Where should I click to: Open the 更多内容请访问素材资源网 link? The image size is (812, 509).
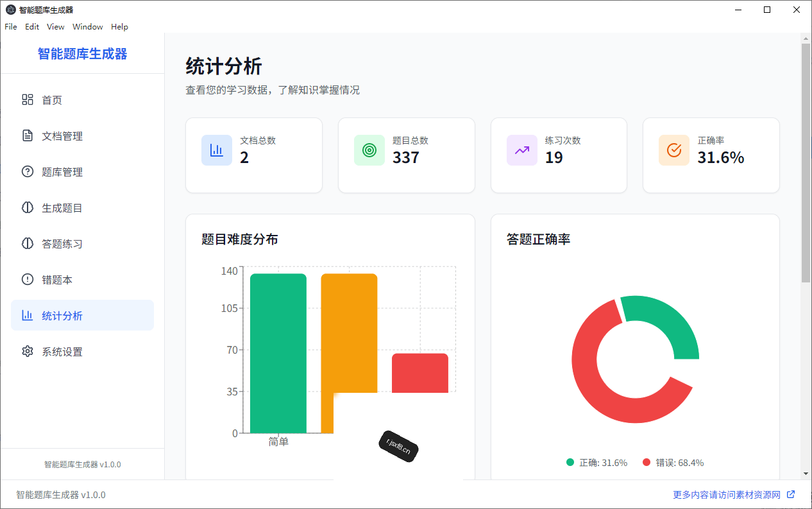tap(727, 495)
